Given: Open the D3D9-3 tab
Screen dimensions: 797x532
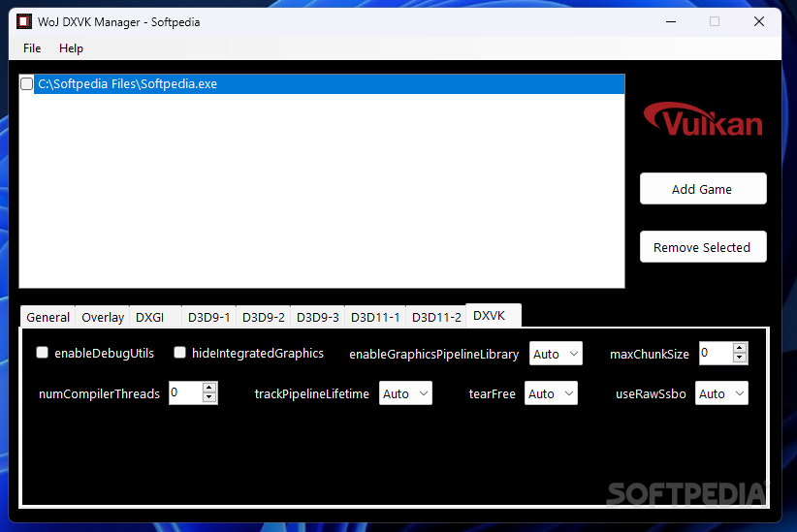Looking at the screenshot, I should coord(318,317).
